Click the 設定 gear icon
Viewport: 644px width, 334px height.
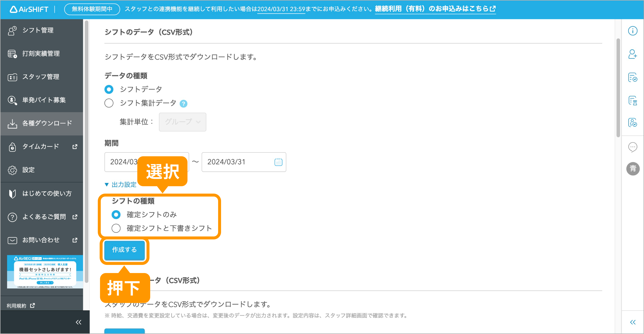(x=12, y=170)
